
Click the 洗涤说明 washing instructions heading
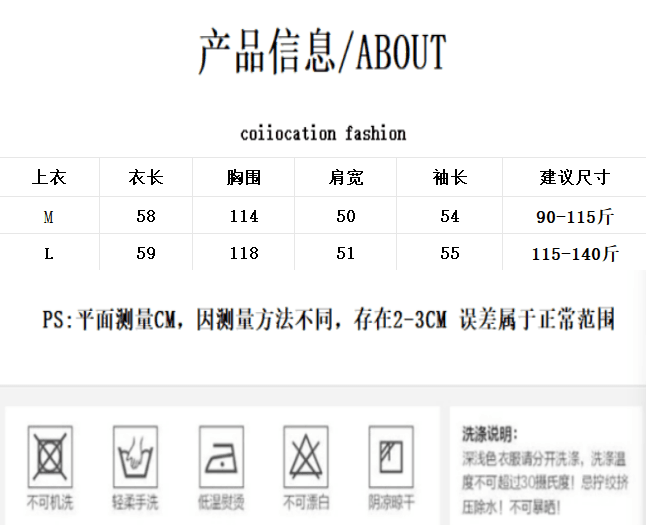tap(490, 434)
